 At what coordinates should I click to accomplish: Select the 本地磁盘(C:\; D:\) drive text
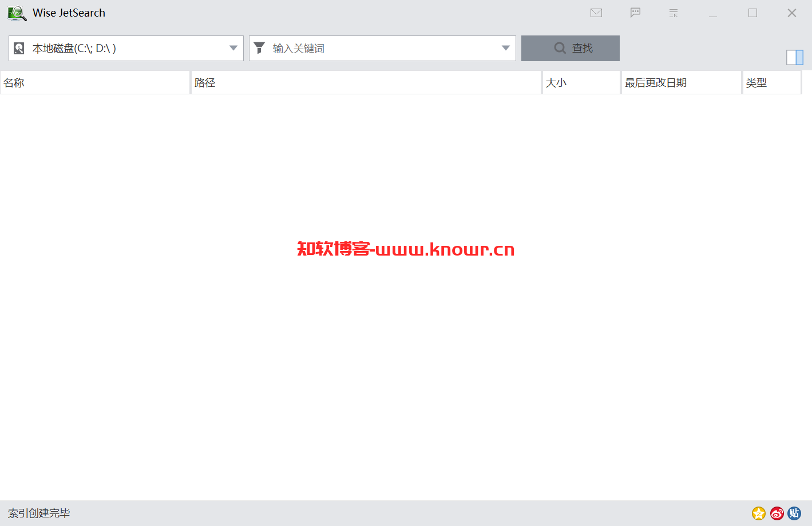point(74,49)
